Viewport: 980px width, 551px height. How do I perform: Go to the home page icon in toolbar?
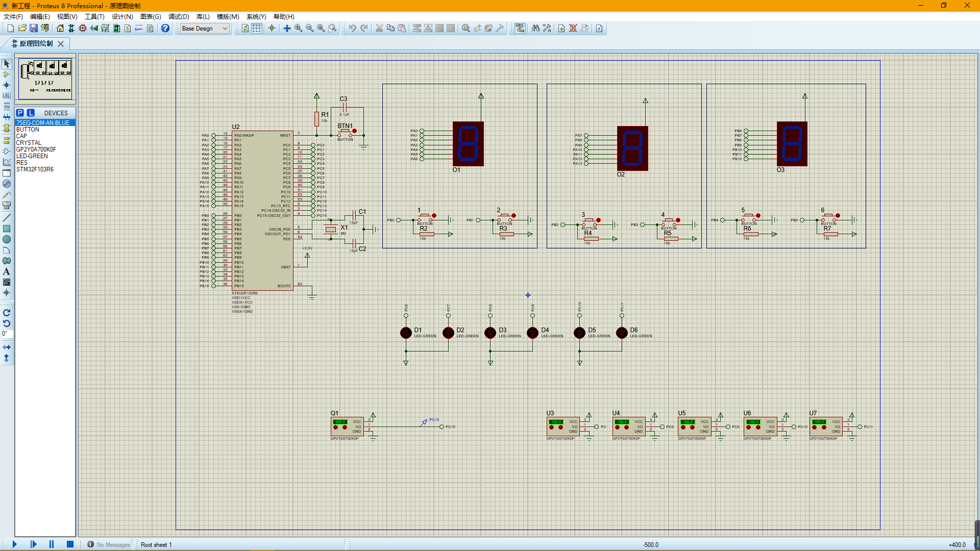[x=60, y=29]
